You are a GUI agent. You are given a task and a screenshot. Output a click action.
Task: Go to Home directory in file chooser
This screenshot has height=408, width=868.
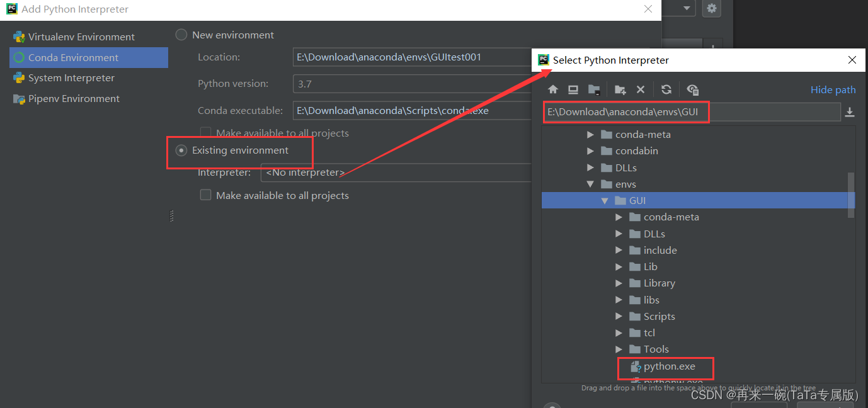point(553,89)
